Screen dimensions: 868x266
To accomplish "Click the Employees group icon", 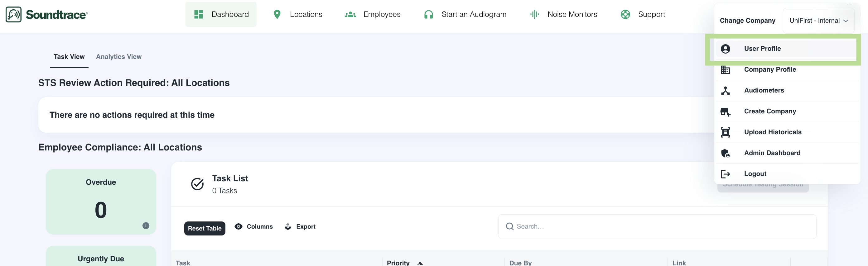I will [350, 14].
